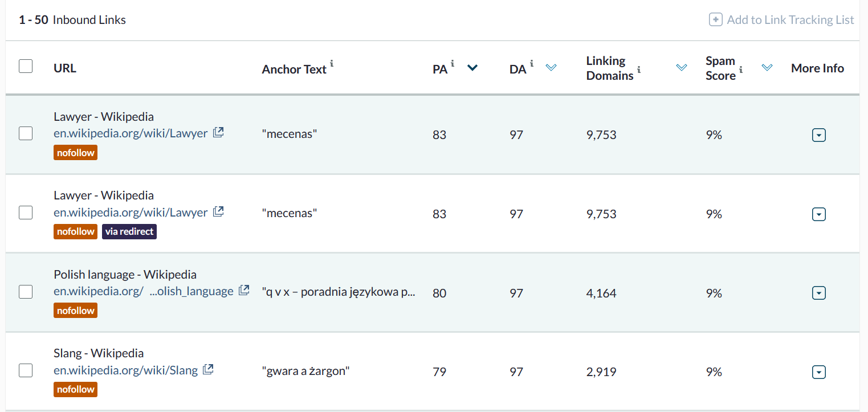Open external link icon for first Lawyer URL
Image resolution: width=868 pixels, height=412 pixels.
(218, 133)
